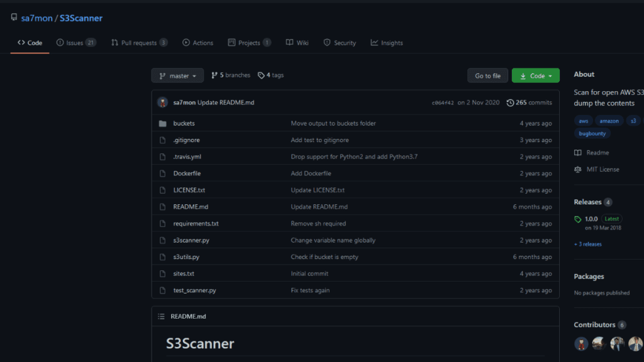This screenshot has width=644, height=362.
Task: Click the sa7mon owner link in the title
Action: coord(37,18)
